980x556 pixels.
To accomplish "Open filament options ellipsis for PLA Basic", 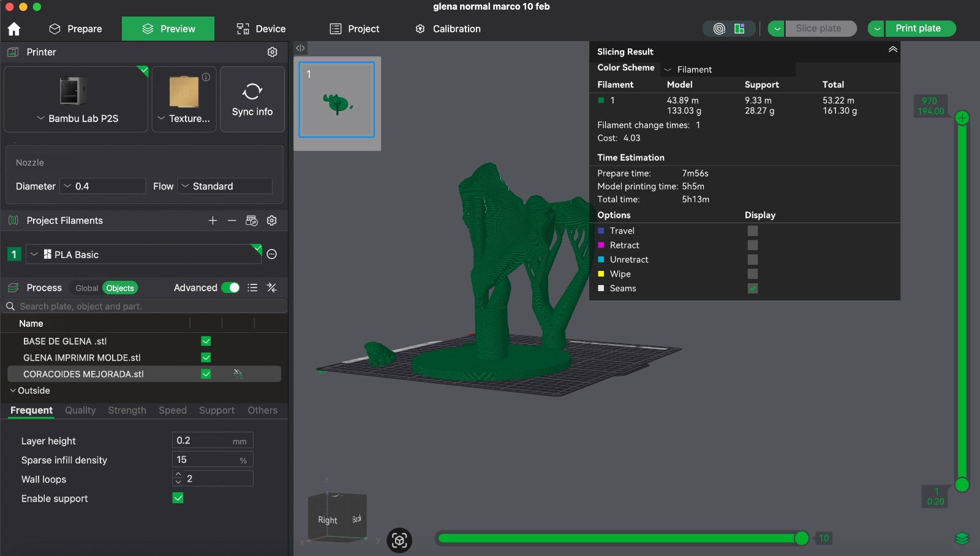I will click(x=272, y=254).
